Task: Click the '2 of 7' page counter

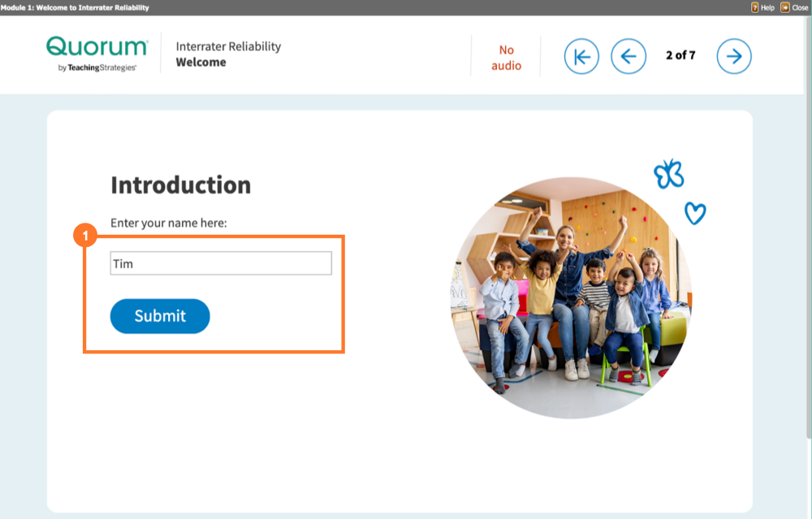Action: click(680, 56)
